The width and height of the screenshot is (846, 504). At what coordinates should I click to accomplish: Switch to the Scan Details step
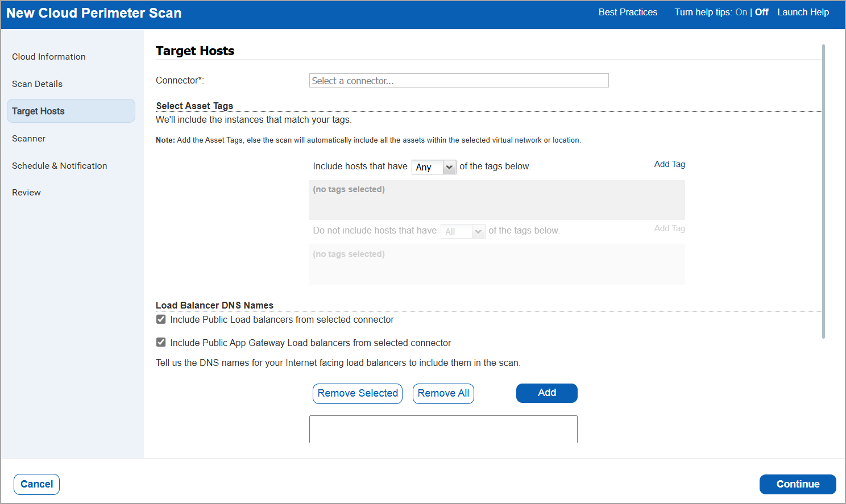37,84
